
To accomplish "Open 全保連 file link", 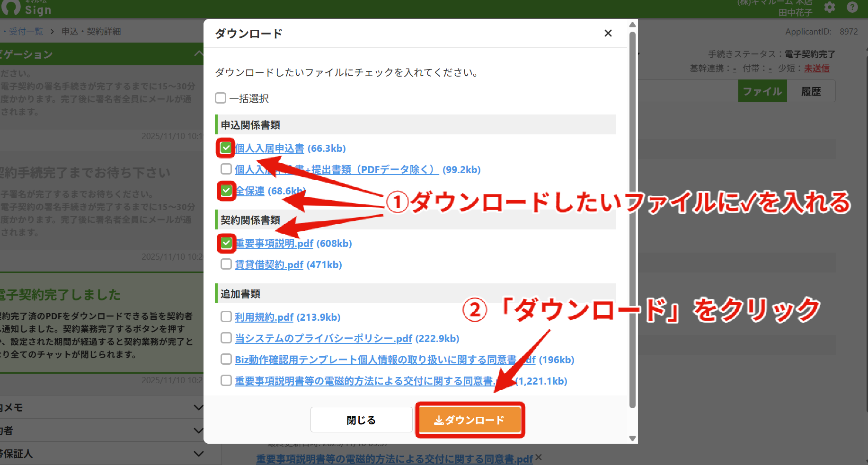I will point(250,191).
